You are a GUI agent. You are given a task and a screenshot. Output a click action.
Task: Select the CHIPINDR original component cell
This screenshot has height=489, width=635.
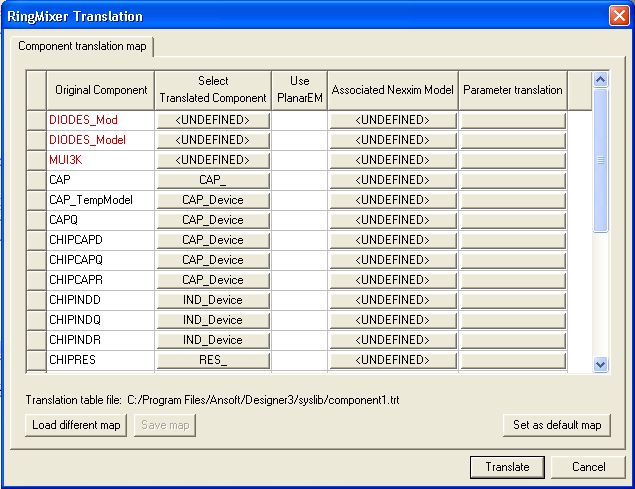(100, 340)
